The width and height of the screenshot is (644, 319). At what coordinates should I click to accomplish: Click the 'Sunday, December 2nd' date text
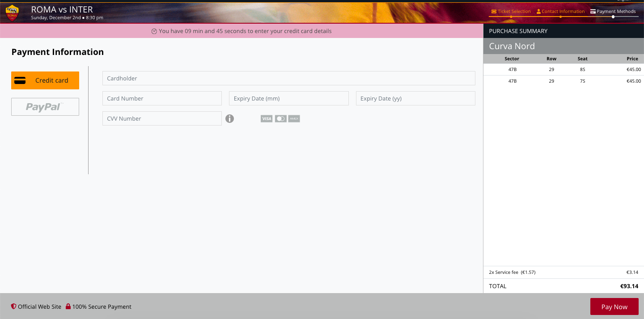[x=56, y=18]
